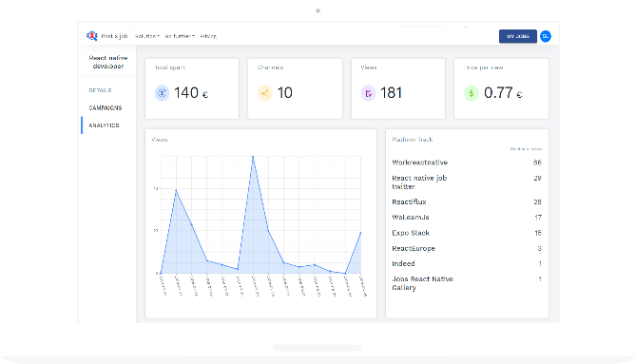Select the React native job twitter row
This screenshot has width=635, height=364.
point(467,182)
